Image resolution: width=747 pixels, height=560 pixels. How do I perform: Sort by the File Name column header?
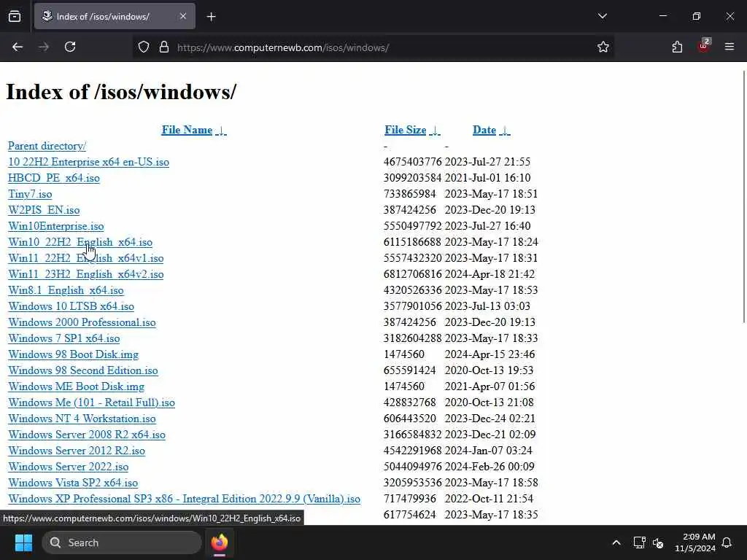click(187, 130)
